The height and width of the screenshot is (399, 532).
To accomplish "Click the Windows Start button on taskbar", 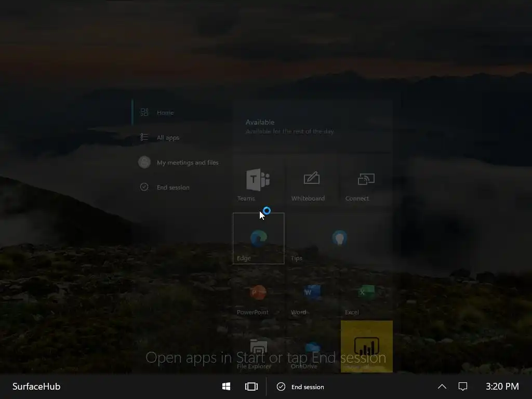I will click(227, 387).
